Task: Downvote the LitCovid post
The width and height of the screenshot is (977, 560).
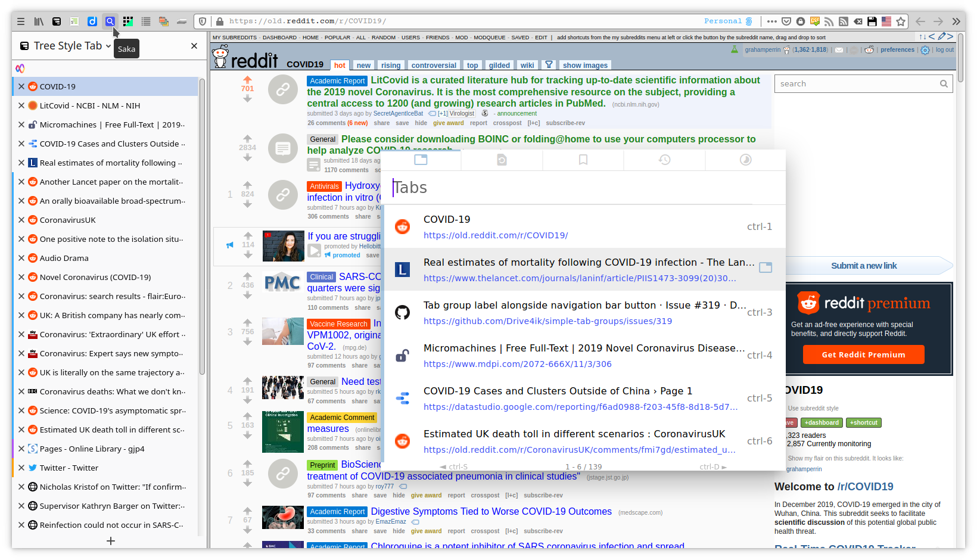Action: pos(247,99)
